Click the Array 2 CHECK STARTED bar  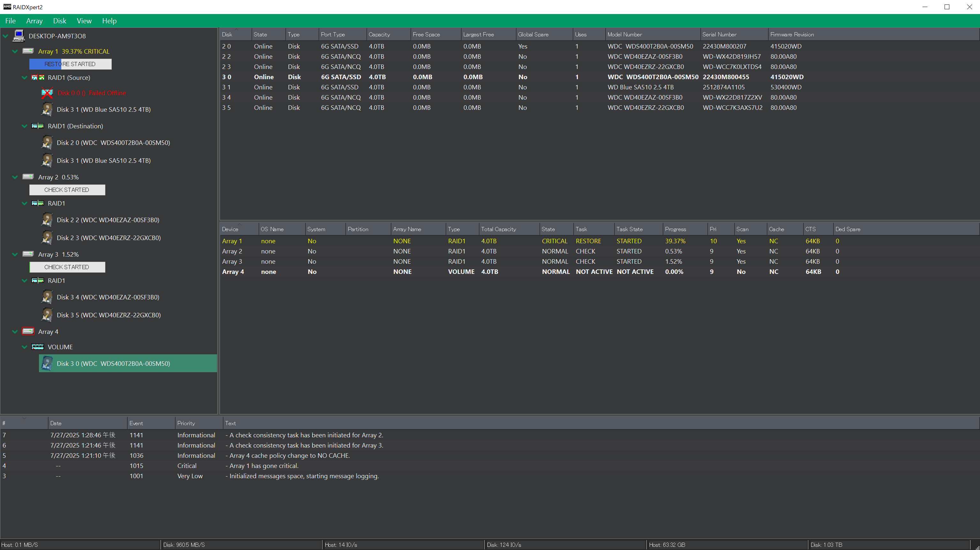click(67, 190)
